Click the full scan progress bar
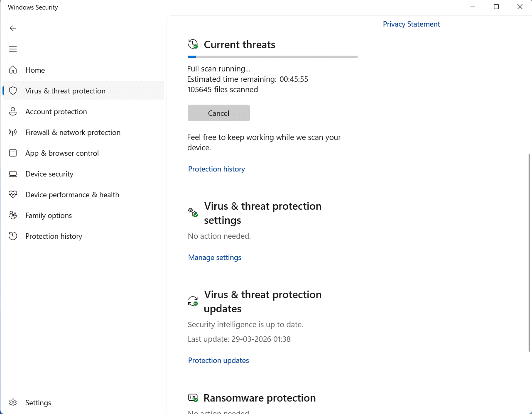The image size is (532, 414). [272, 56]
